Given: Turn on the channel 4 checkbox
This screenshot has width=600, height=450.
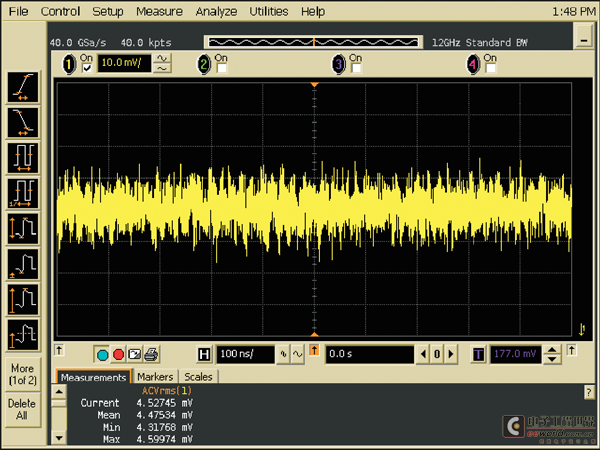Looking at the screenshot, I should click(x=489, y=69).
